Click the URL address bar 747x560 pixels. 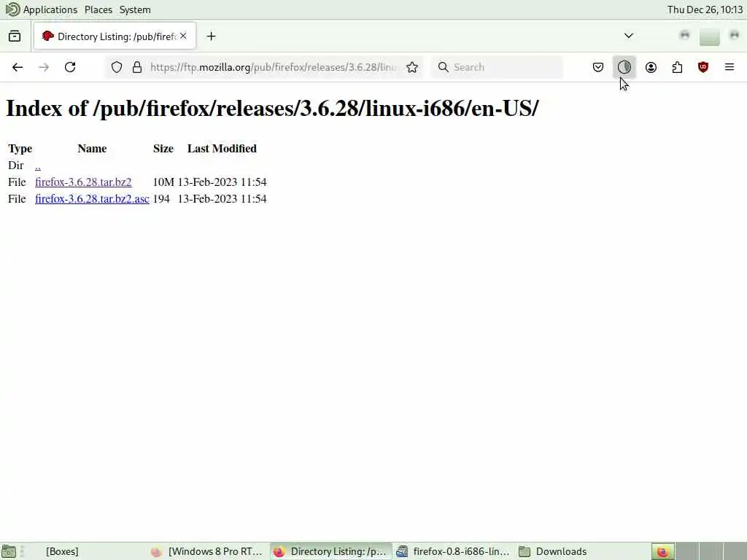(273, 67)
